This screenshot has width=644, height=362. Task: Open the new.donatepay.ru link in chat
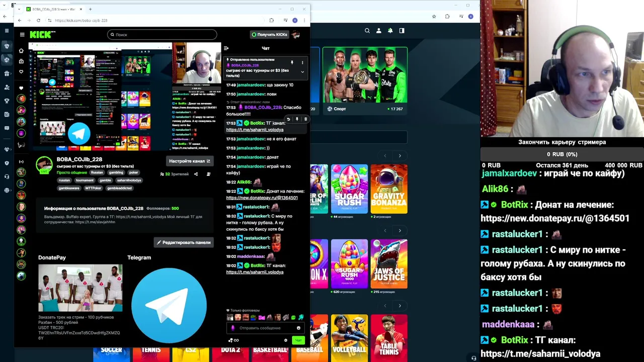[262, 198]
